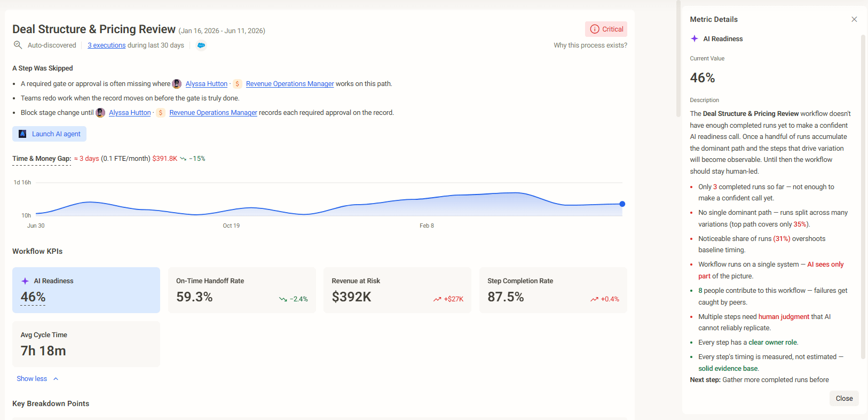Click the Auto-discovered magnifier icon
Image resolution: width=868 pixels, height=420 pixels.
(18, 45)
